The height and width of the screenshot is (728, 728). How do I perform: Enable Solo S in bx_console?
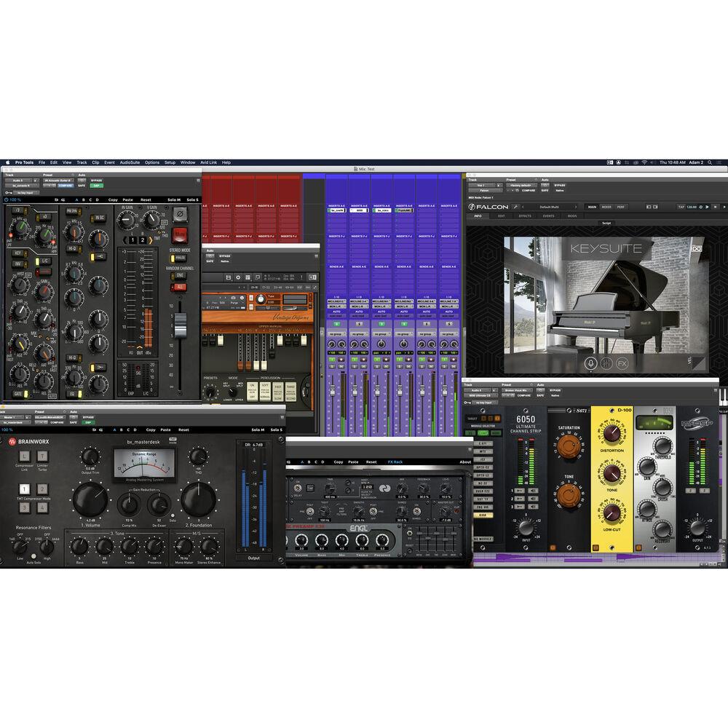coord(192,199)
